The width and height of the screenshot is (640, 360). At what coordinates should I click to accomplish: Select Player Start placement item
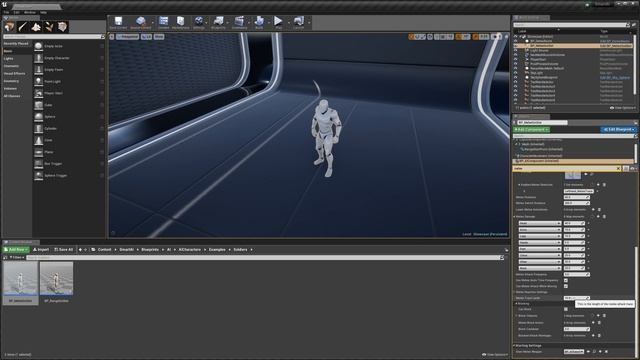(69, 93)
